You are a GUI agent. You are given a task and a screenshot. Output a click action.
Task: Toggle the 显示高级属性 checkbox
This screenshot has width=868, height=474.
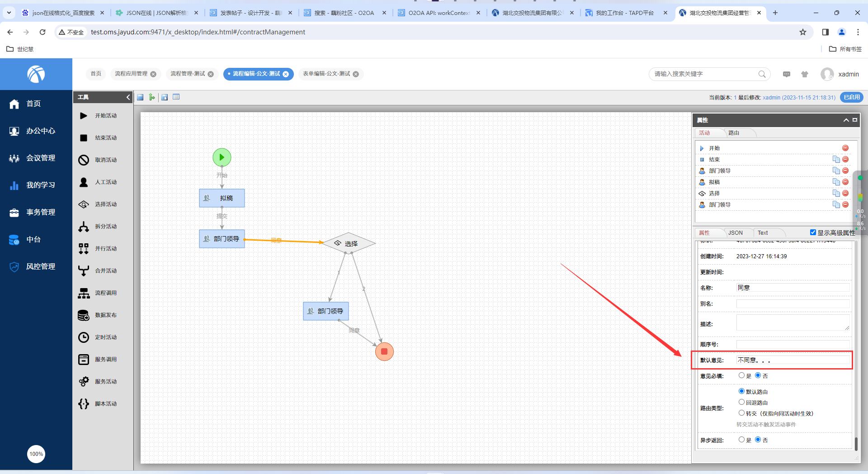pyautogui.click(x=813, y=232)
